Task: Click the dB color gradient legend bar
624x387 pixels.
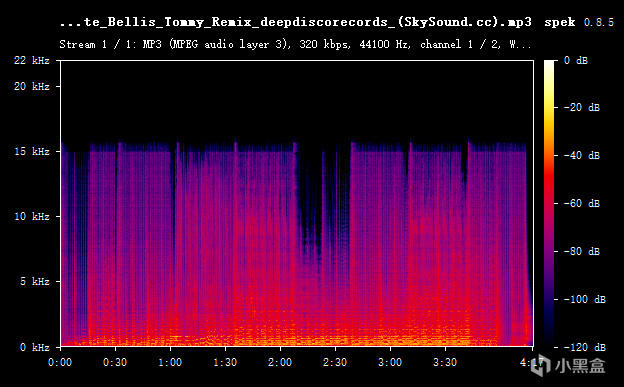Action: coord(549,203)
